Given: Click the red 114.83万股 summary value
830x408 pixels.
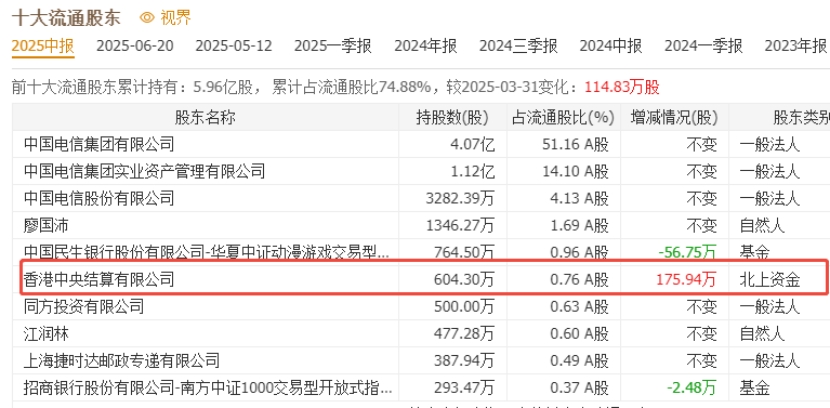Looking at the screenshot, I should tap(622, 87).
